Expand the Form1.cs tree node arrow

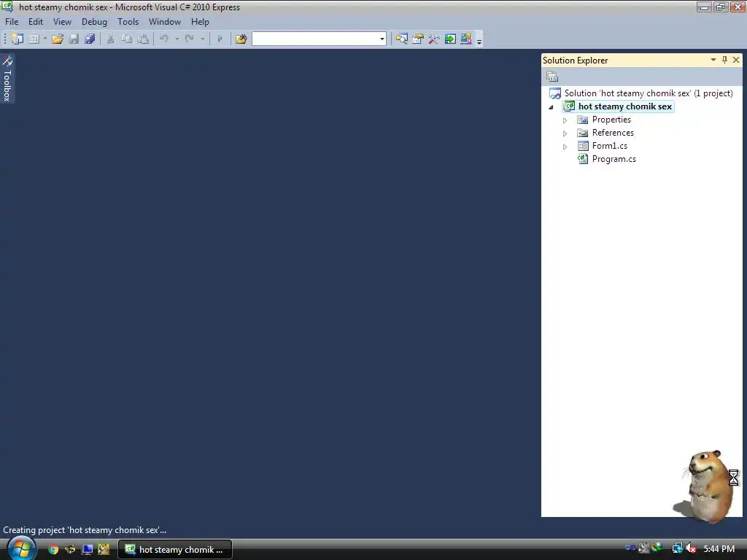click(x=565, y=147)
